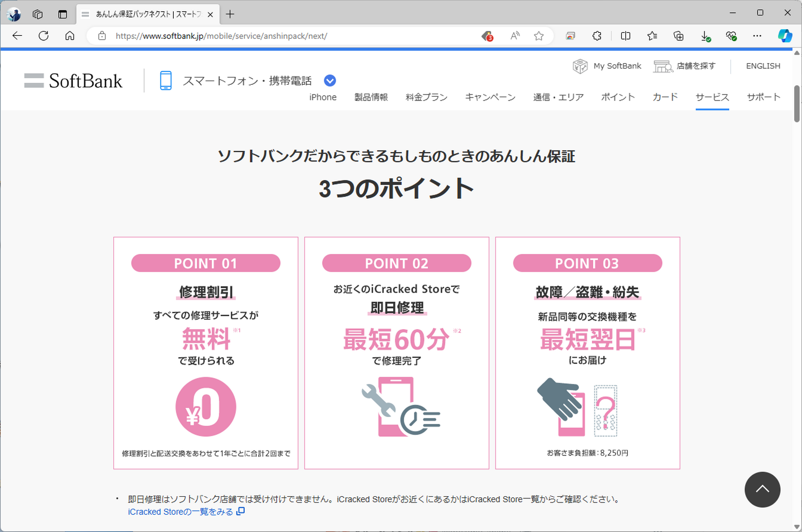The image size is (802, 532).
Task: Switch to ENGLISH site
Action: (x=763, y=66)
